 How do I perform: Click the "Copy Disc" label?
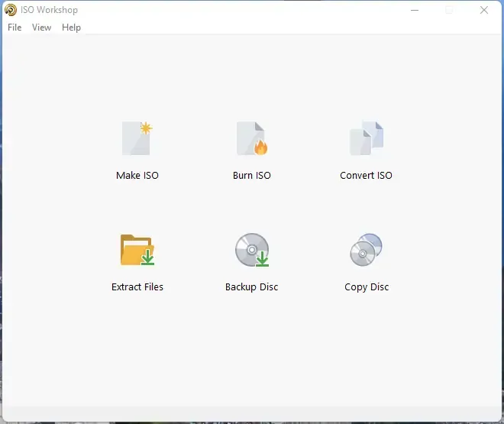tap(367, 286)
